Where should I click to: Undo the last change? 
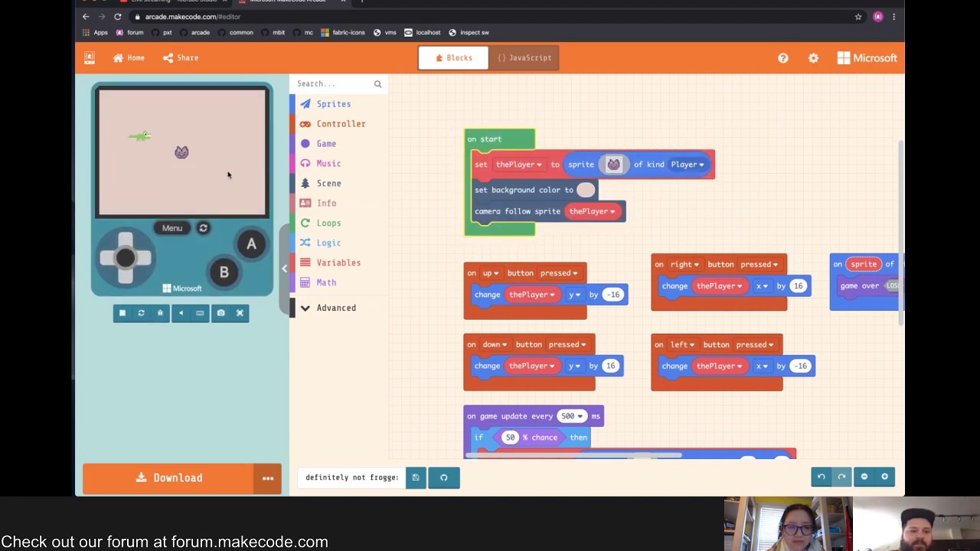(x=821, y=477)
